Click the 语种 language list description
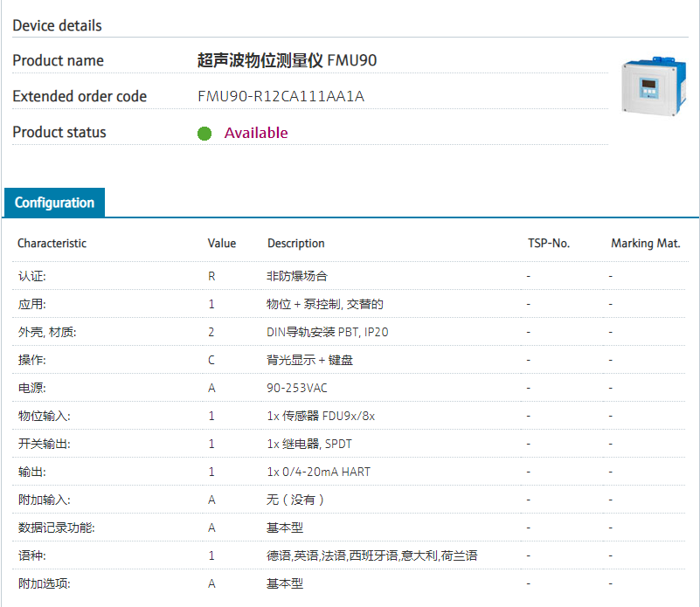Image resolution: width=700 pixels, height=607 pixels. 371,555
